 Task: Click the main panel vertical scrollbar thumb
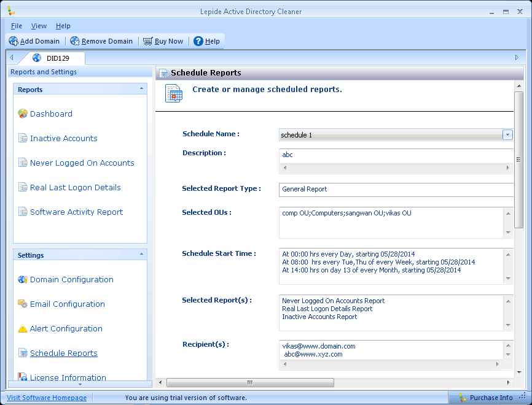518,160
